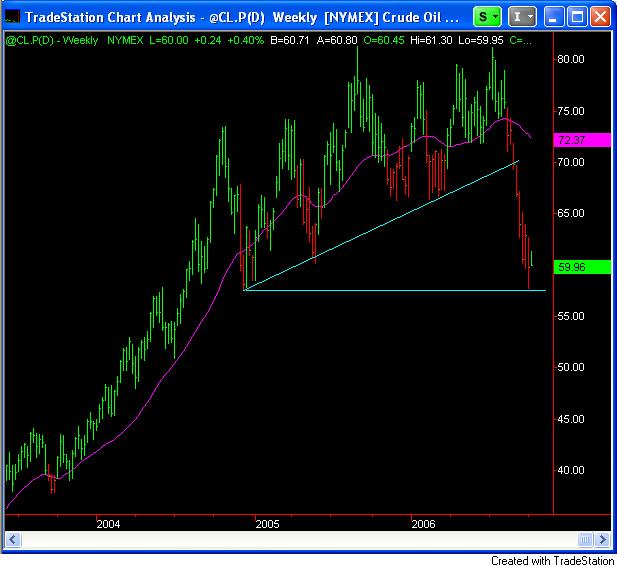617x567 pixels.
Task: Click the 2005 date axis label
Action: [267, 524]
